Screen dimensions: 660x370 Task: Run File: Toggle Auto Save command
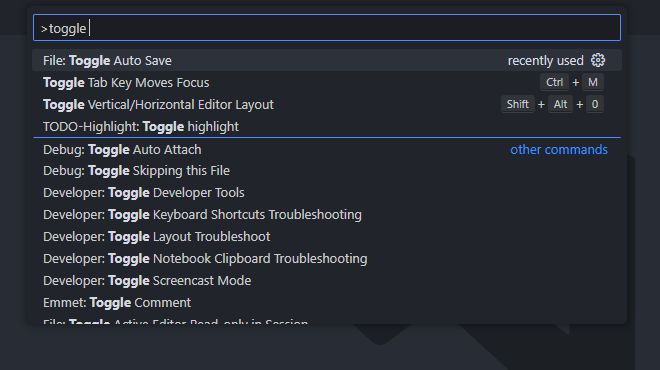(327, 60)
